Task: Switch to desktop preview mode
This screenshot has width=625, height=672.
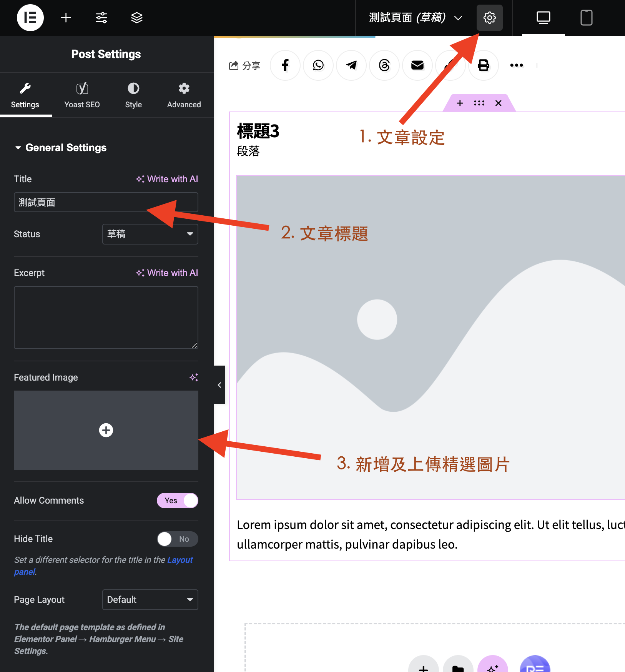Action: (543, 18)
